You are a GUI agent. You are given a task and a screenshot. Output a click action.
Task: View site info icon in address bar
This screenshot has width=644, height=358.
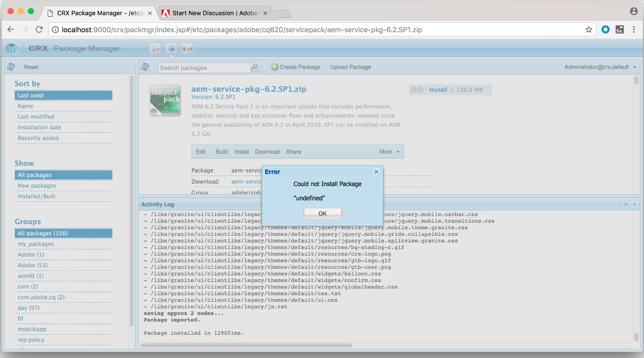tap(55, 30)
